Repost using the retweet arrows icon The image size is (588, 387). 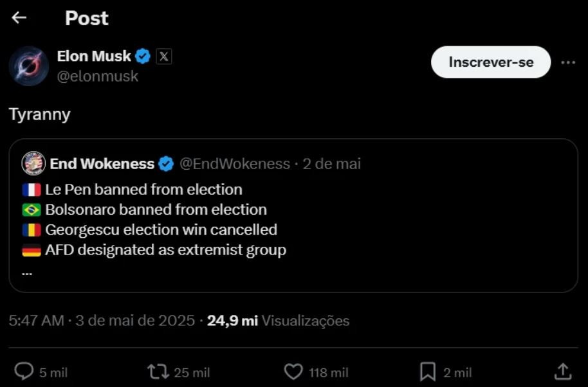click(x=158, y=372)
